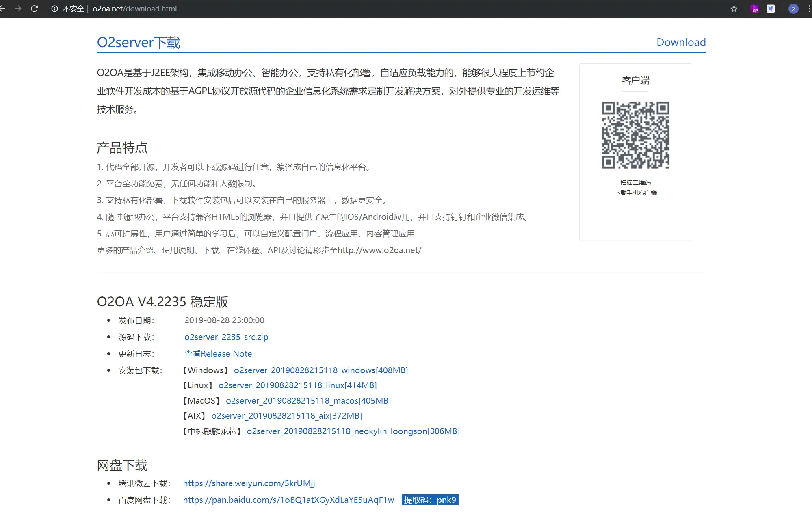Viewport: 812px width, 515px height.
Task: Open the 查看Release Note link
Action: pos(218,353)
